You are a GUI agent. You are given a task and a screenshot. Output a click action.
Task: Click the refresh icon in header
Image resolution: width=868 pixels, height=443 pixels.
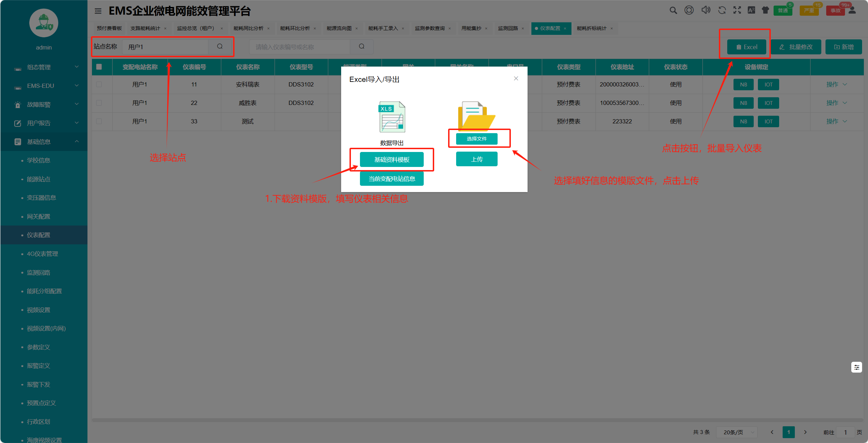(x=722, y=10)
